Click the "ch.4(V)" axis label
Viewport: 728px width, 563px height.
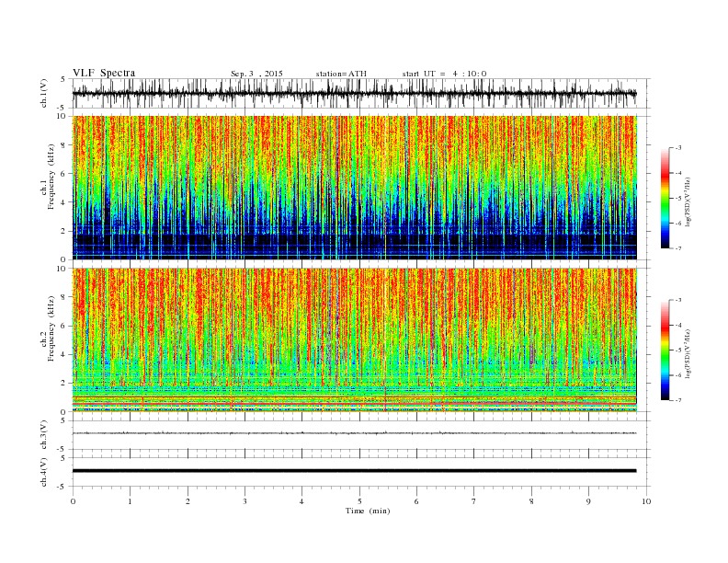(x=44, y=472)
